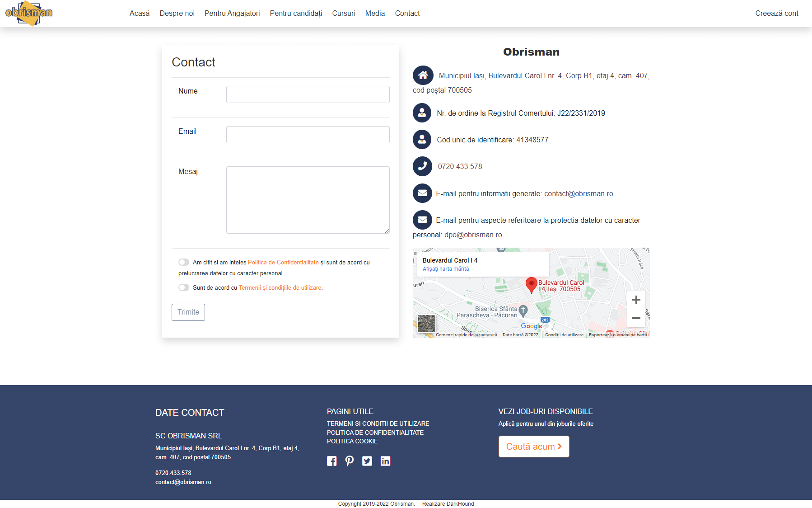Focus the Email input field
The height and width of the screenshot is (508, 812).
click(x=308, y=135)
